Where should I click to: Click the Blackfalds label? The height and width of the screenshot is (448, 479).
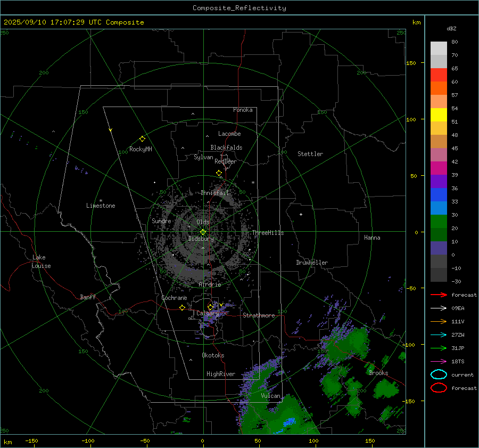tap(226, 148)
